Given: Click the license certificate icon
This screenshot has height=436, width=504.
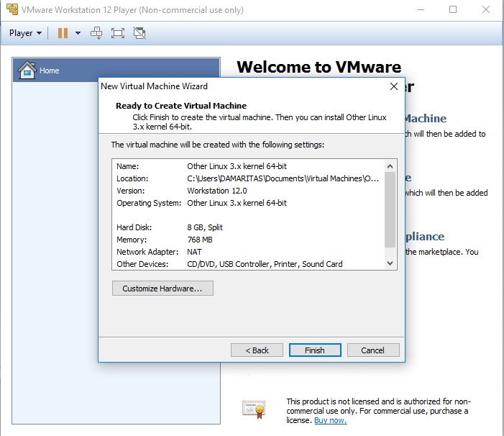Looking at the screenshot, I should 254,409.
